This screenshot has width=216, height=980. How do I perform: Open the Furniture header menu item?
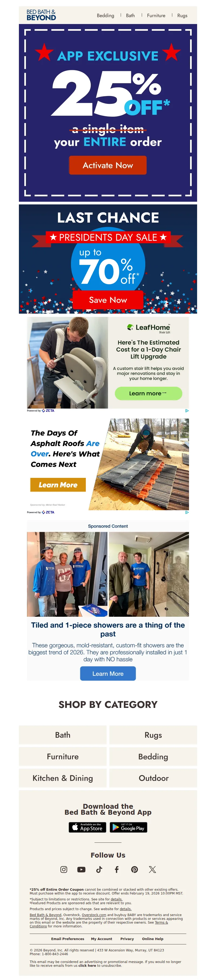[156, 16]
